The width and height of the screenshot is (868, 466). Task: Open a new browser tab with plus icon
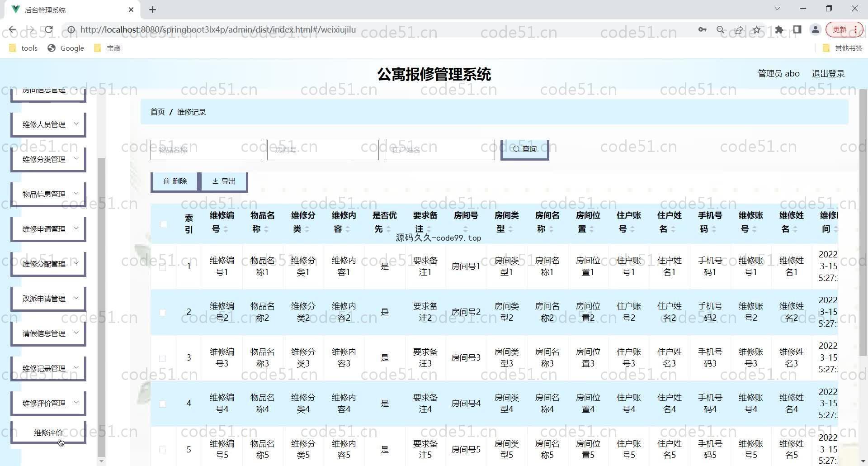pos(153,10)
